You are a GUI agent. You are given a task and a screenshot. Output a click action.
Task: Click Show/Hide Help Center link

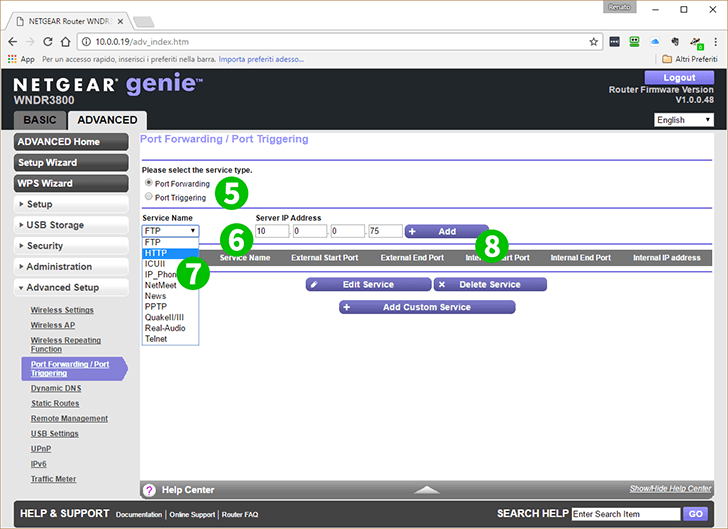point(670,489)
